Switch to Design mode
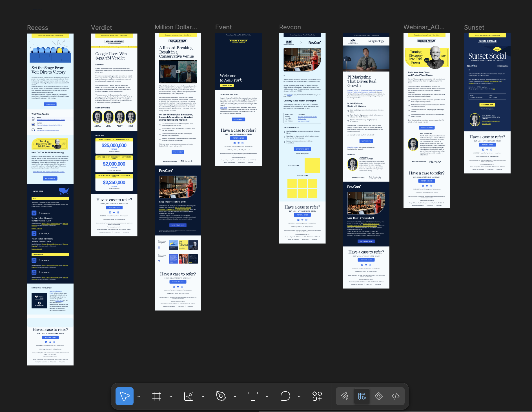Image resolution: width=532 pixels, height=412 pixels. coord(362,396)
